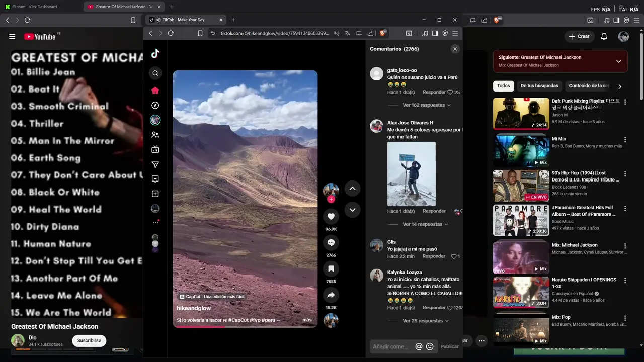This screenshot has width=644, height=362.
Task: Open Brave menu in TikTok window
Action: click(455, 33)
